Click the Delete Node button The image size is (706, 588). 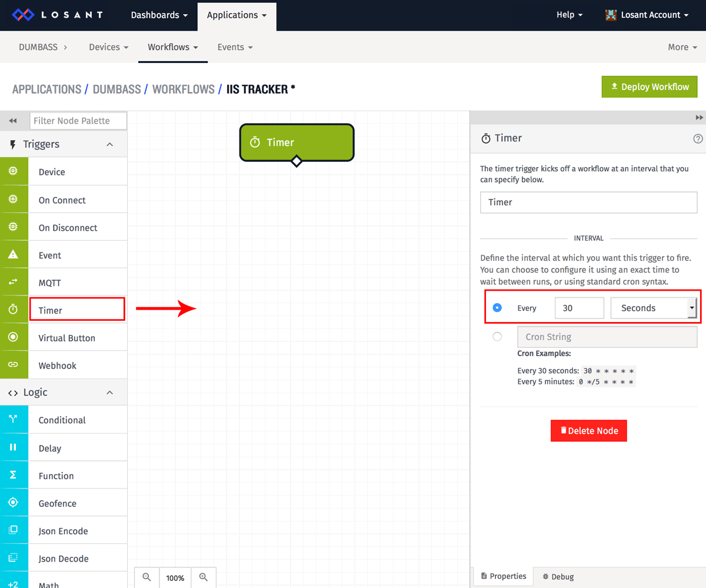pyautogui.click(x=588, y=430)
